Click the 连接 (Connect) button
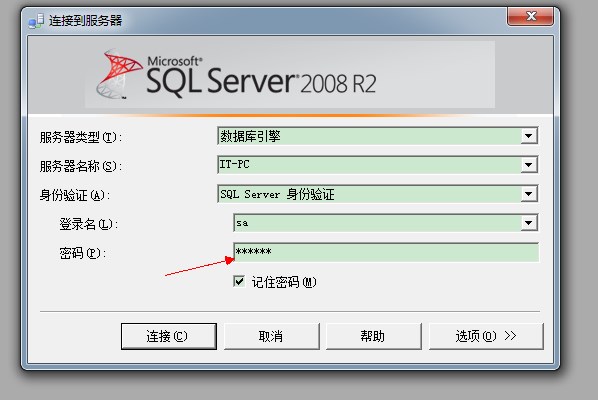The height and width of the screenshot is (400, 598). pos(169,336)
